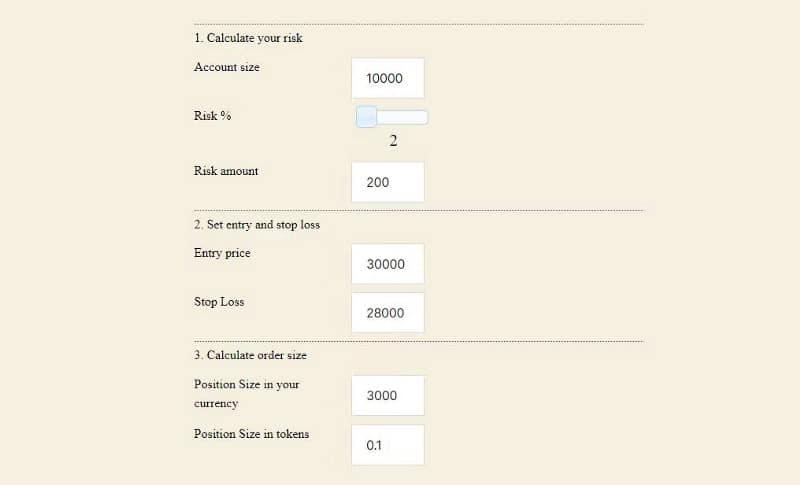Click the Risk % slider handle
800x485 pixels.
367,117
